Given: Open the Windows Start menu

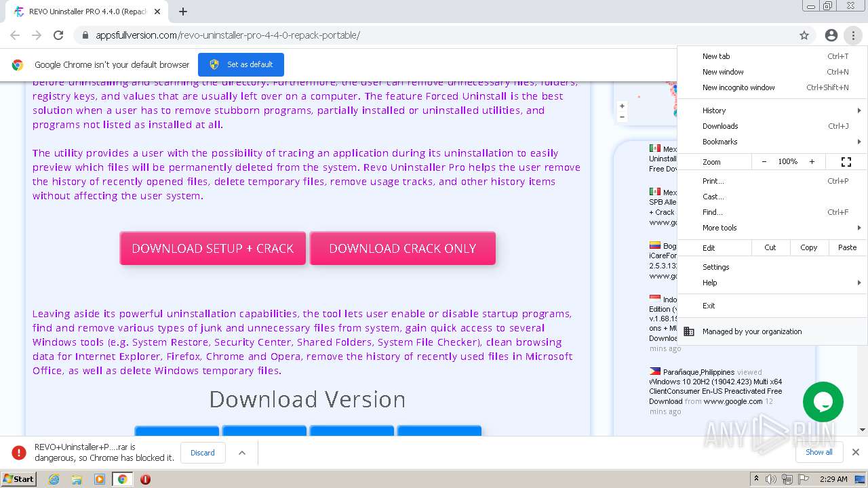Looking at the screenshot, I should (18, 479).
